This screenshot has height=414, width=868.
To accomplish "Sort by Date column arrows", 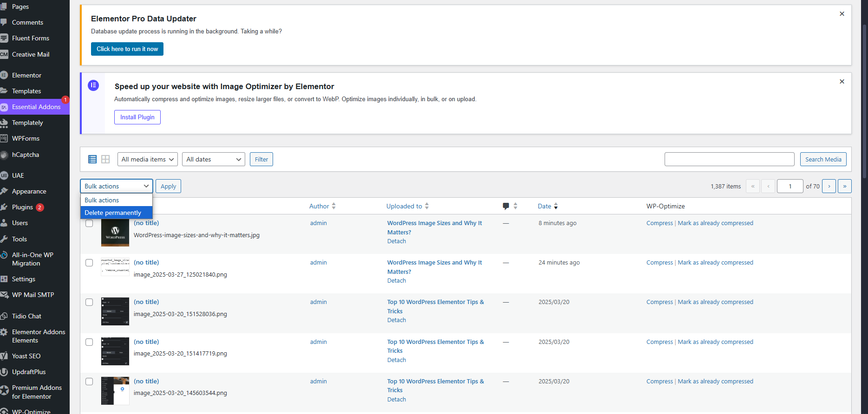I will click(556, 206).
